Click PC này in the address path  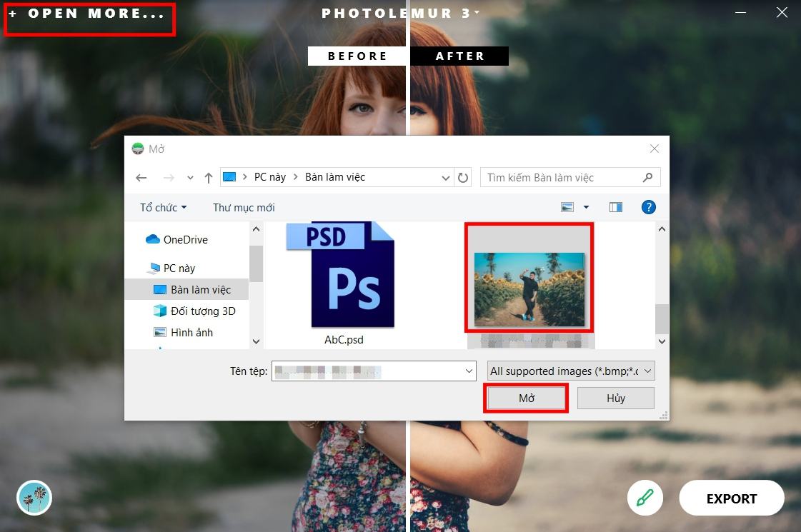click(269, 177)
